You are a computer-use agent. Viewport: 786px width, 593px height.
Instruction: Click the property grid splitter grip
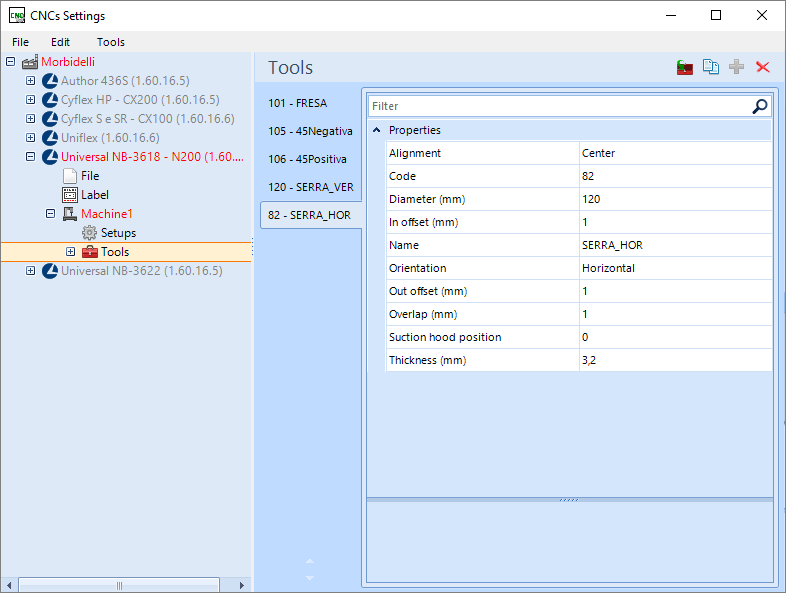569,500
